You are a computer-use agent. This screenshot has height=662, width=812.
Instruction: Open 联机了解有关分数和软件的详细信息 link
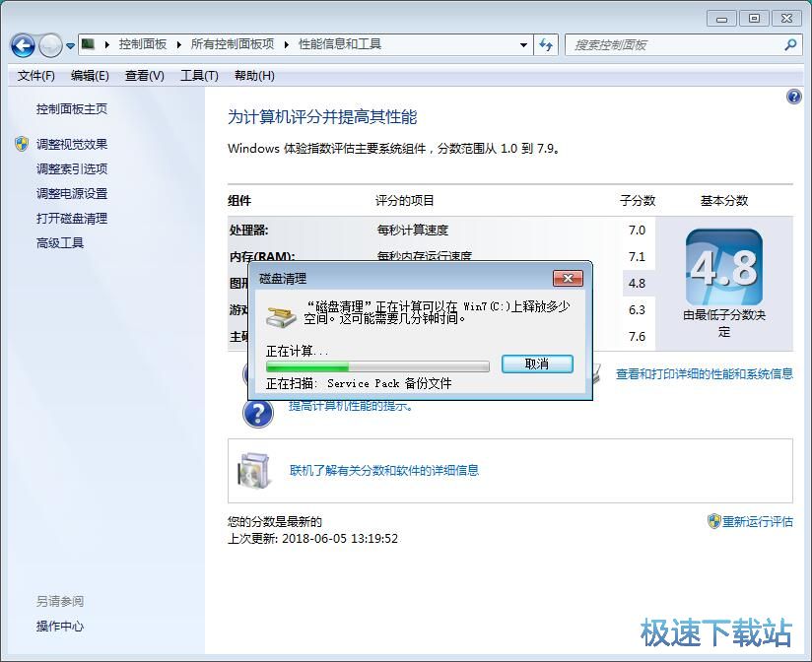click(383, 471)
